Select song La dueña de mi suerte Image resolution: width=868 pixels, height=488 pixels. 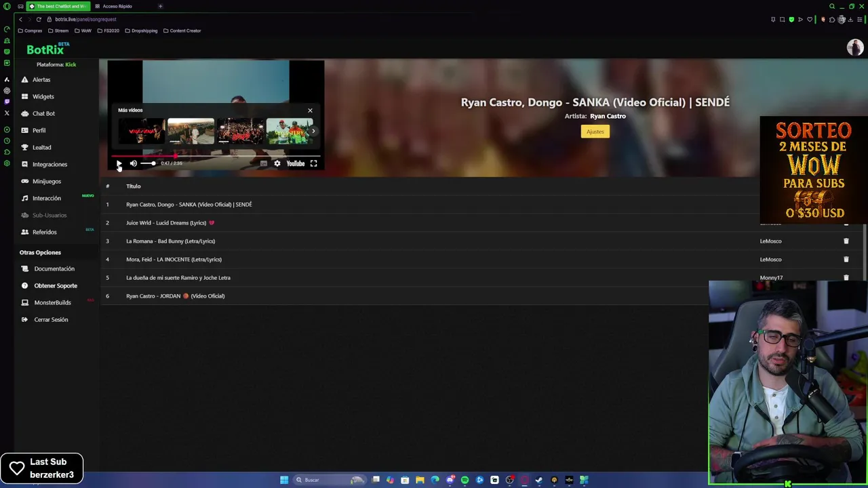178,277
